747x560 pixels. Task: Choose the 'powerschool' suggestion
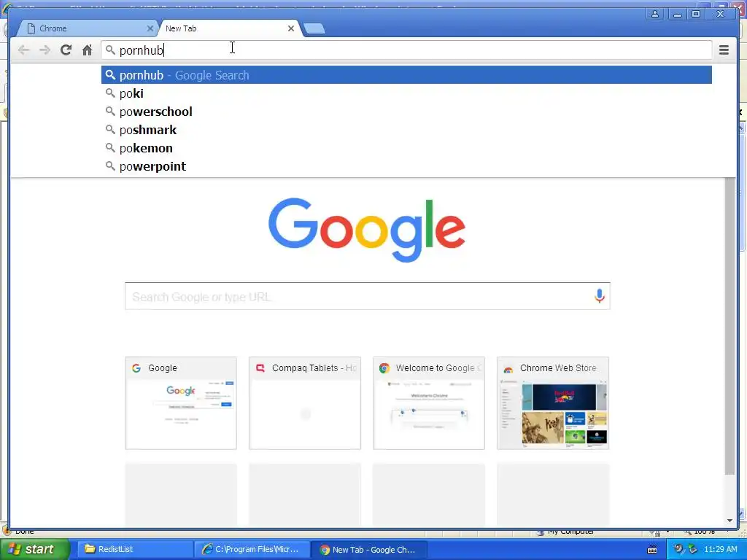406,112
